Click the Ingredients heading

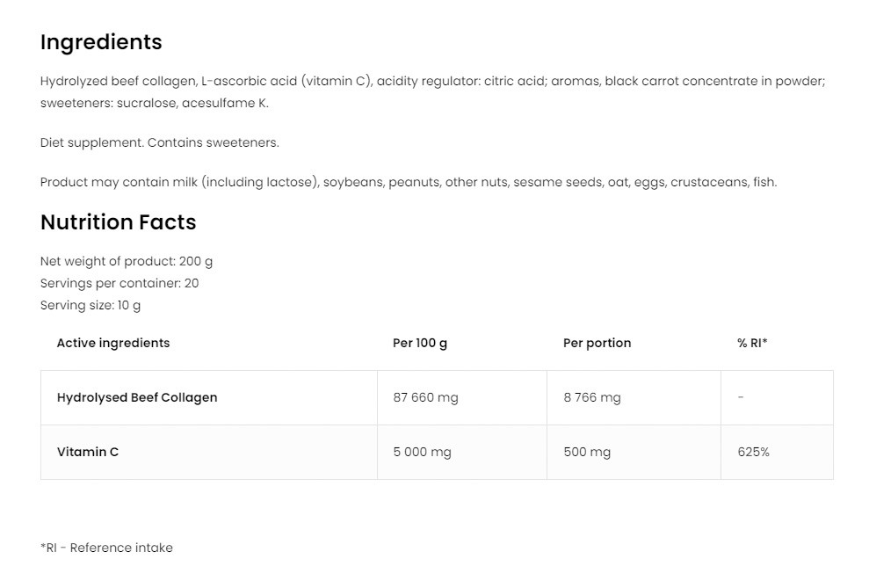101,42
